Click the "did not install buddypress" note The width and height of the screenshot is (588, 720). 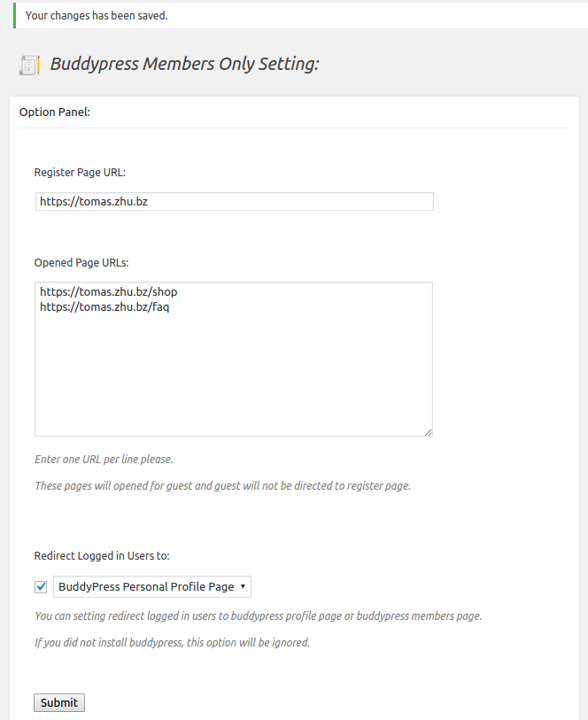point(172,643)
